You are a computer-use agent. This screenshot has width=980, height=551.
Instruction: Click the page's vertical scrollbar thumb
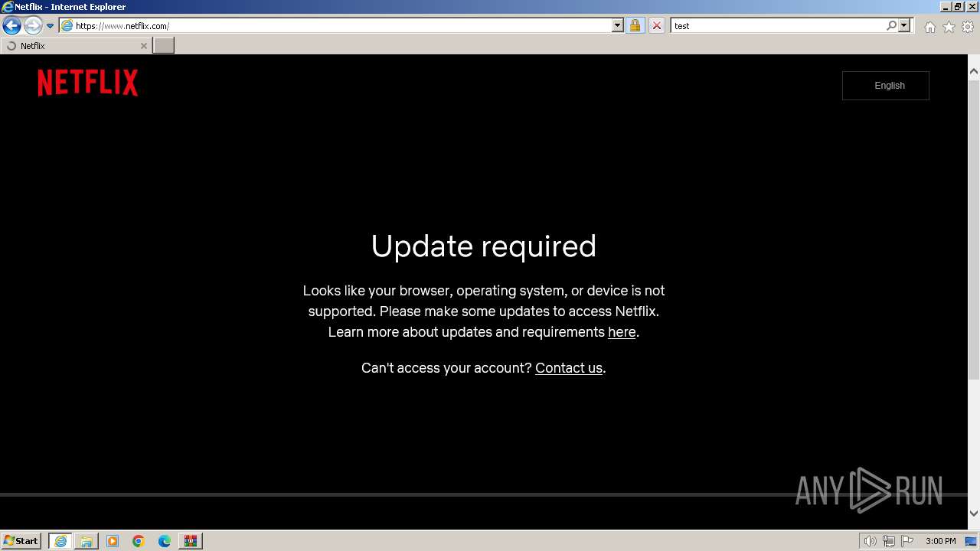(x=974, y=230)
